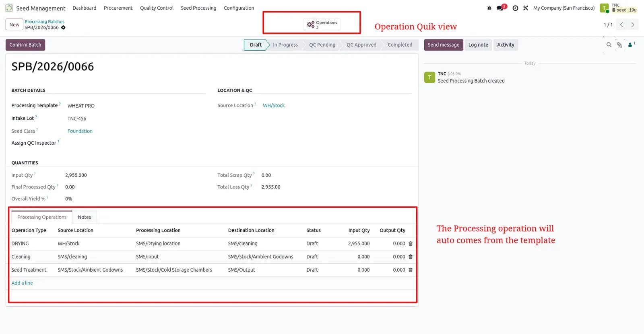Viewport: 644px width, 334px height.
Task: Search messages with the magnifier icon
Action: (x=609, y=45)
